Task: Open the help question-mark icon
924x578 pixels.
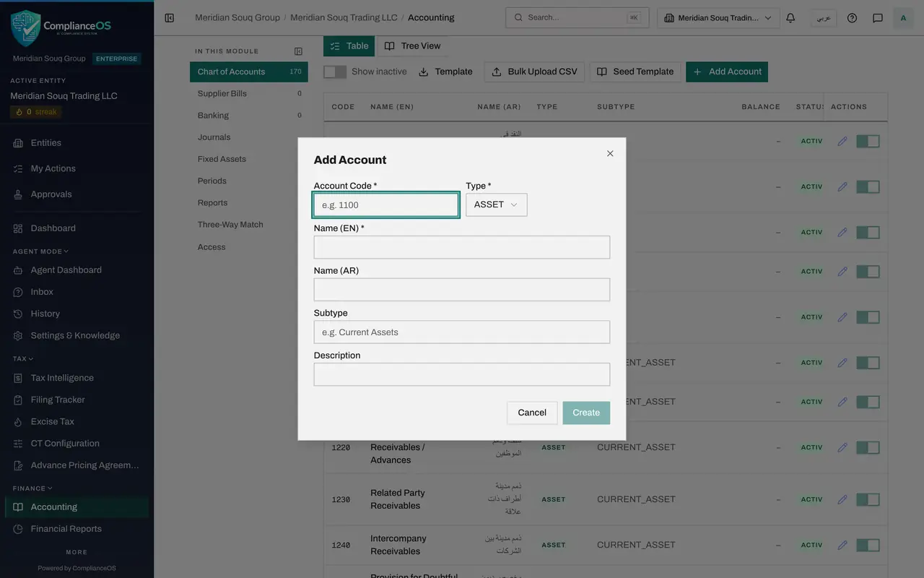Action: (852, 18)
